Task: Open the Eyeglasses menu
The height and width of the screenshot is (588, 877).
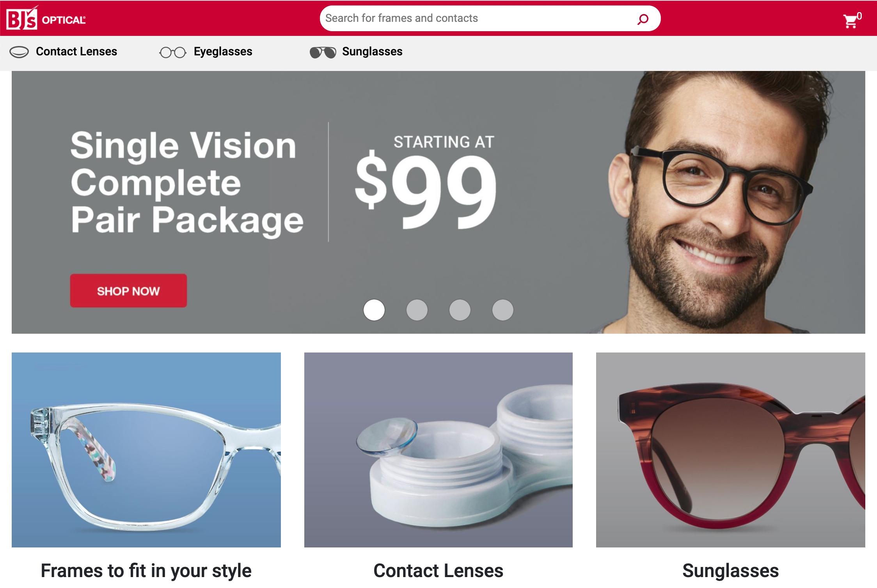Action: [223, 51]
